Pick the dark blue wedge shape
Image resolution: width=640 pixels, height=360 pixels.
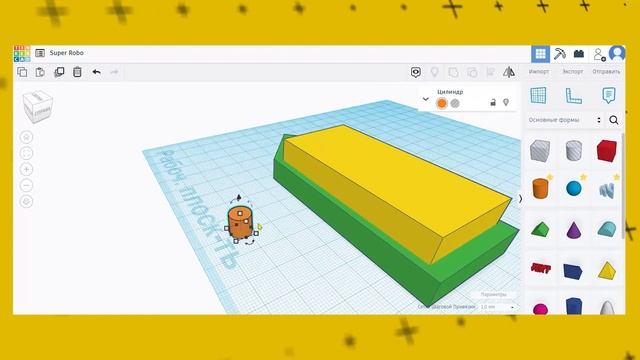click(x=573, y=271)
